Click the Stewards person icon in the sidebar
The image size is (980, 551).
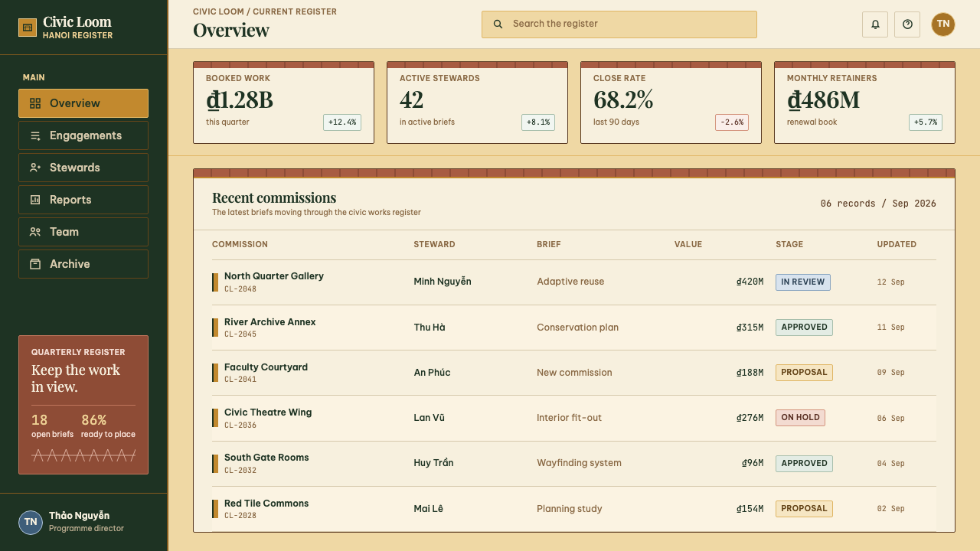click(35, 168)
